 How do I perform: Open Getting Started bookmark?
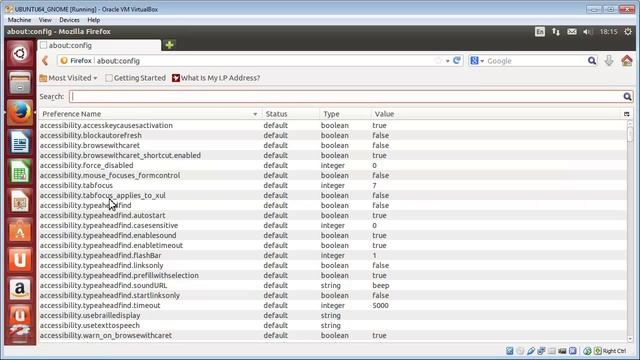(x=136, y=78)
